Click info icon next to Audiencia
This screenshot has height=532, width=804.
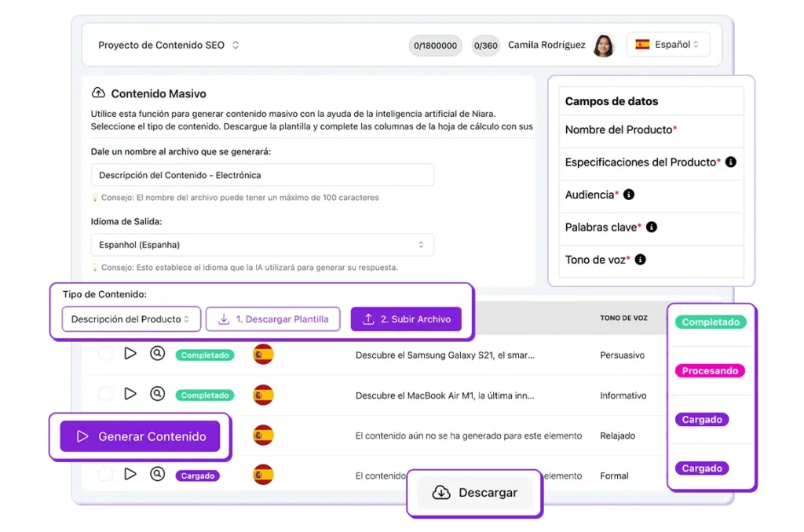click(x=629, y=195)
